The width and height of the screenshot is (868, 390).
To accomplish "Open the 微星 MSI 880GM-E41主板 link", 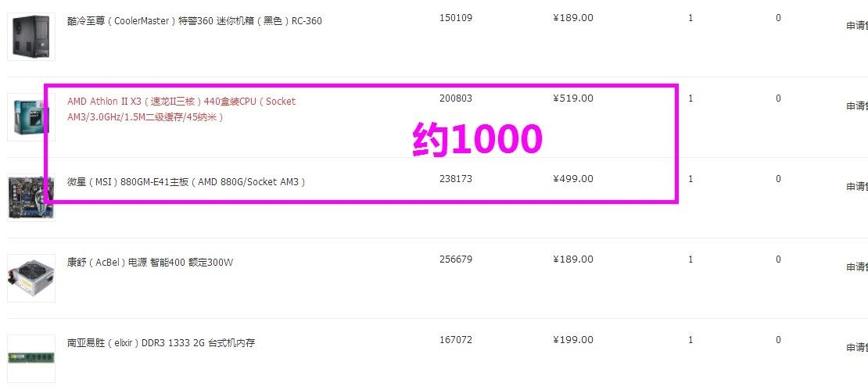I will click(x=186, y=182).
